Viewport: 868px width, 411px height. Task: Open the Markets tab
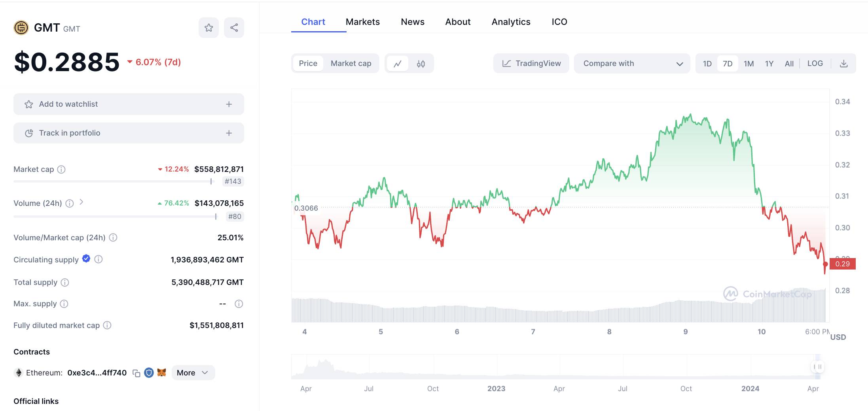pyautogui.click(x=362, y=22)
